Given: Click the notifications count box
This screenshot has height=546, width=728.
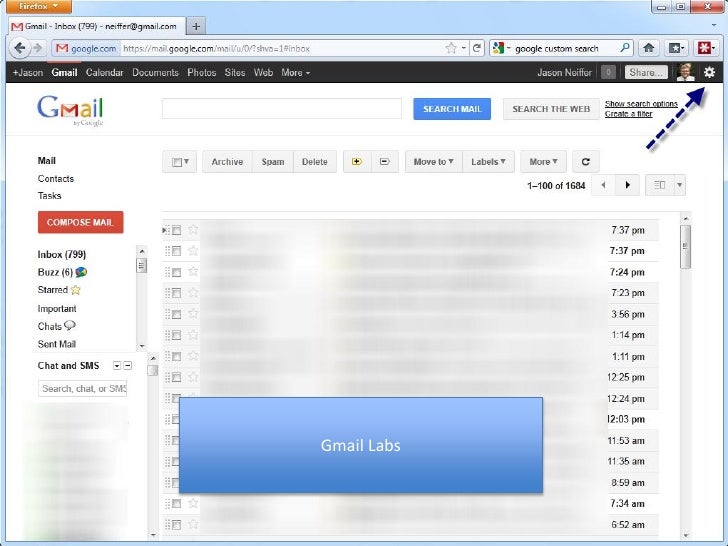Looking at the screenshot, I should coord(608,72).
